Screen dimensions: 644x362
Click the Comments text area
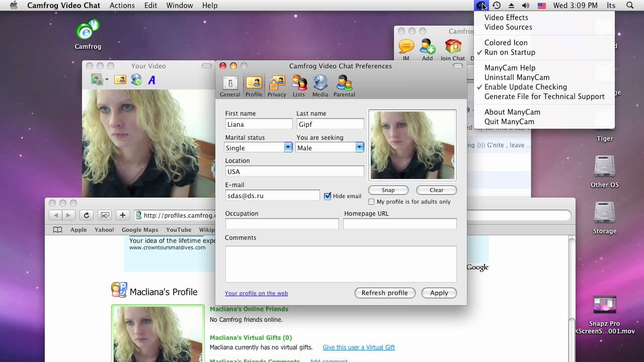341,264
